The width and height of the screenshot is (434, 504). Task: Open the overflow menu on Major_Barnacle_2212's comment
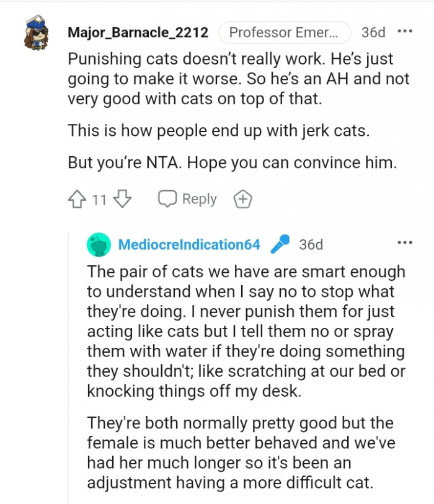(406, 30)
